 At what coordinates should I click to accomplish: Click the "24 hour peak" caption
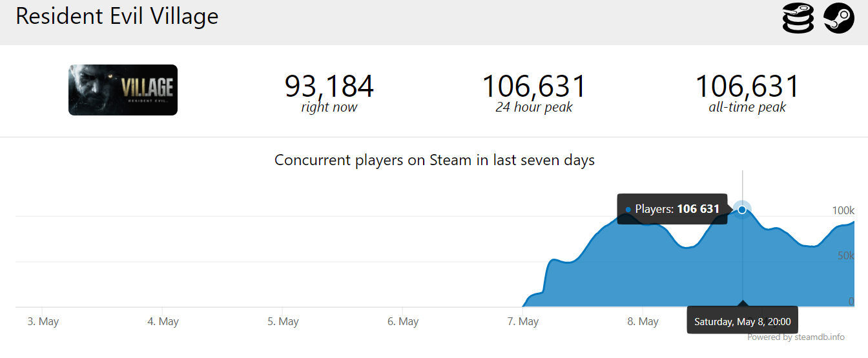pos(534,107)
